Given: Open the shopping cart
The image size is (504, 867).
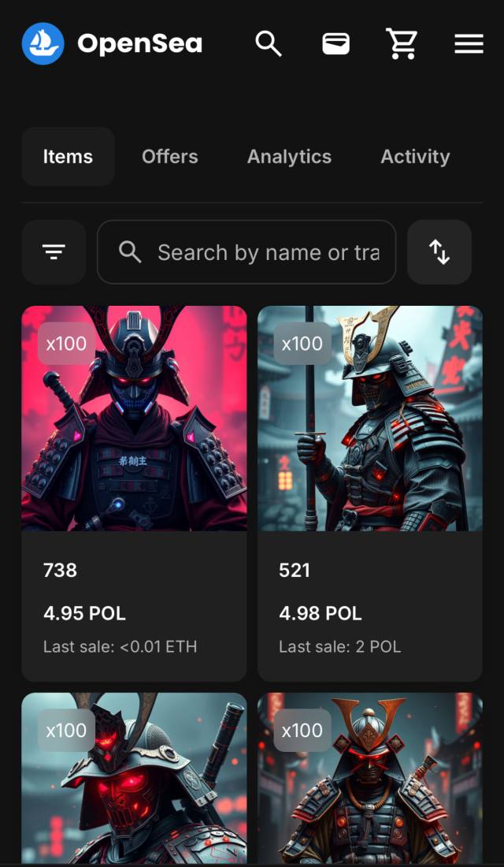Looking at the screenshot, I should click(x=402, y=43).
